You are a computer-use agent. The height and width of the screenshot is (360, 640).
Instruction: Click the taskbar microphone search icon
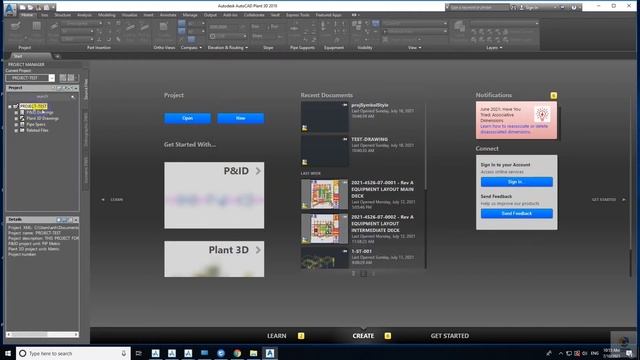tap(124, 353)
